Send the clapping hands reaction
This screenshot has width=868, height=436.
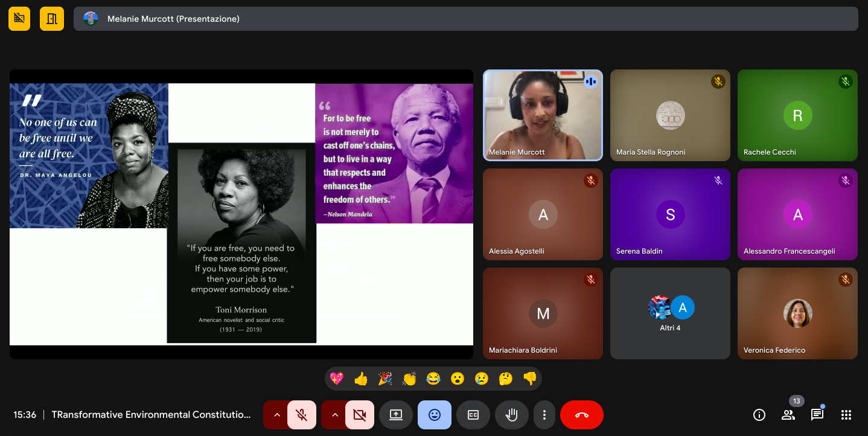point(409,379)
